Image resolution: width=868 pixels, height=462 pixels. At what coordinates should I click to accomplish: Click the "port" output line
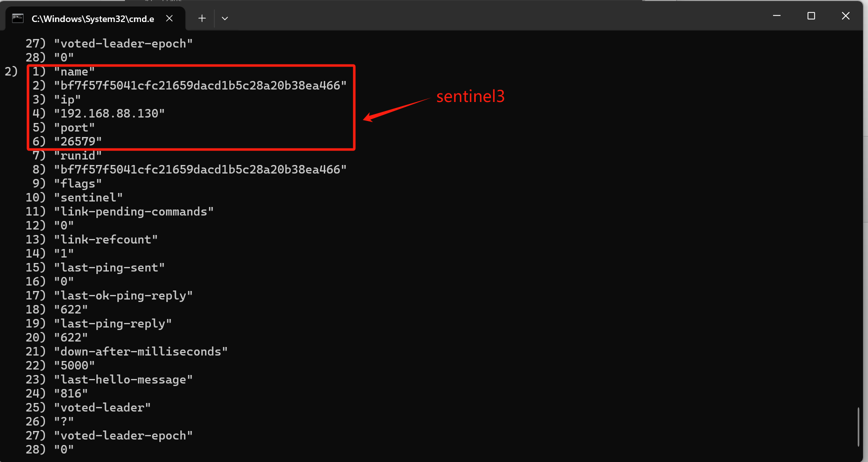pyautogui.click(x=74, y=128)
